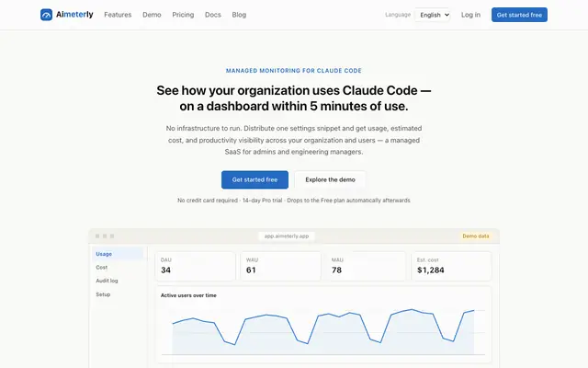588x368 pixels.
Task: Expand the English language dropdown
Action: click(433, 15)
